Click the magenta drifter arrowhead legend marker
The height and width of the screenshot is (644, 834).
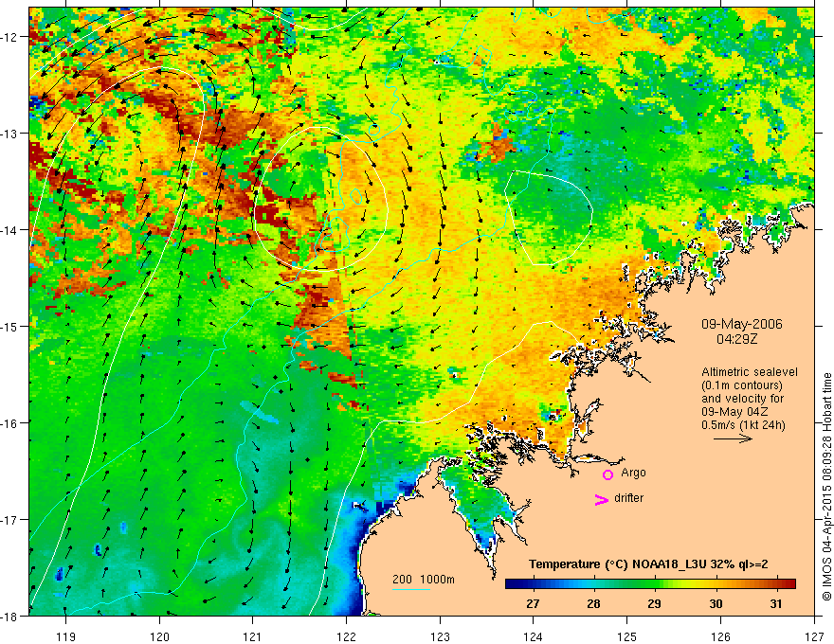pyautogui.click(x=601, y=499)
